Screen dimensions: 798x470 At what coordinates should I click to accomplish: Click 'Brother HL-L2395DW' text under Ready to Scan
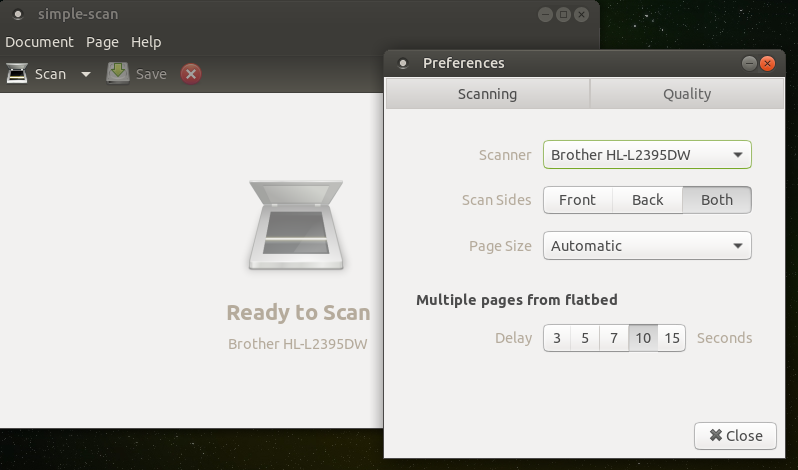298,344
